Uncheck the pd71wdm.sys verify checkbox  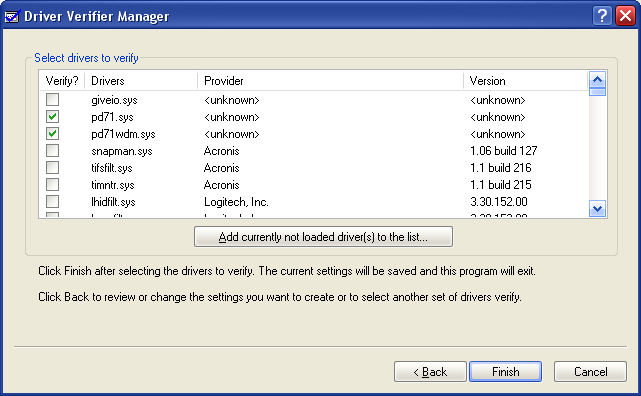tap(52, 134)
